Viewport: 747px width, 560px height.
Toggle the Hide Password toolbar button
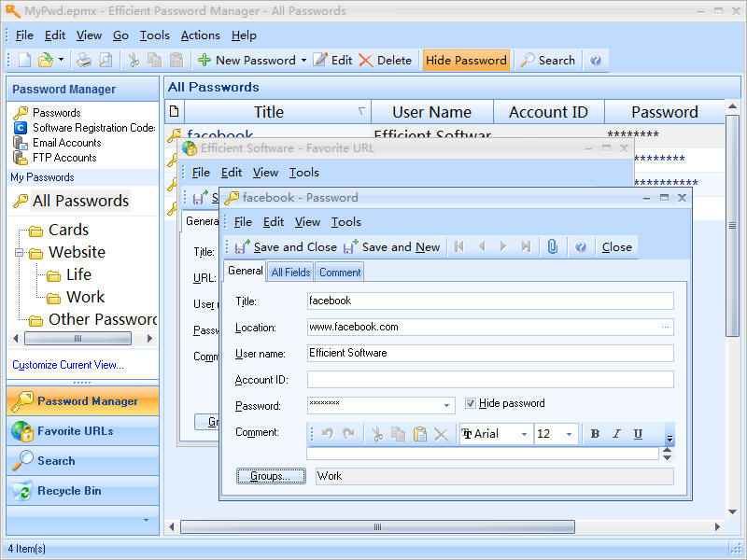coord(466,60)
